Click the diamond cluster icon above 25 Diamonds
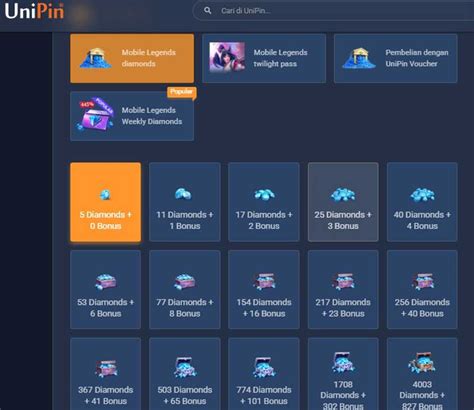The width and height of the screenshot is (474, 410). 343,195
